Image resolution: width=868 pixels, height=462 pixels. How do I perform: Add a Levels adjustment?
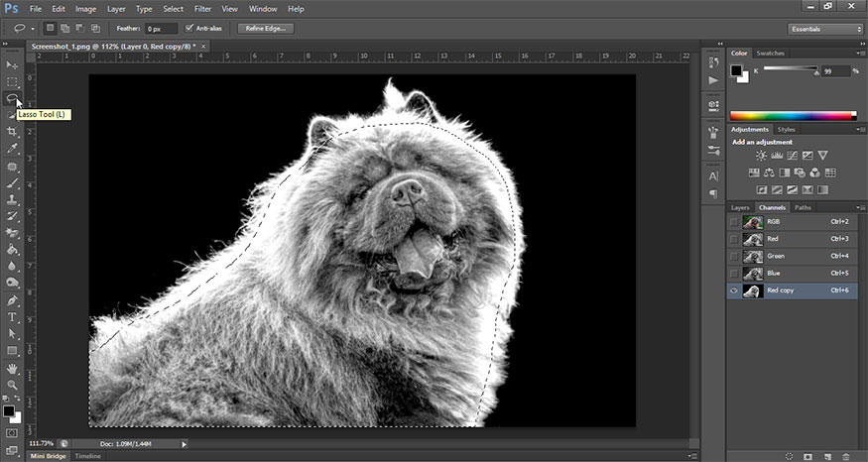click(777, 156)
